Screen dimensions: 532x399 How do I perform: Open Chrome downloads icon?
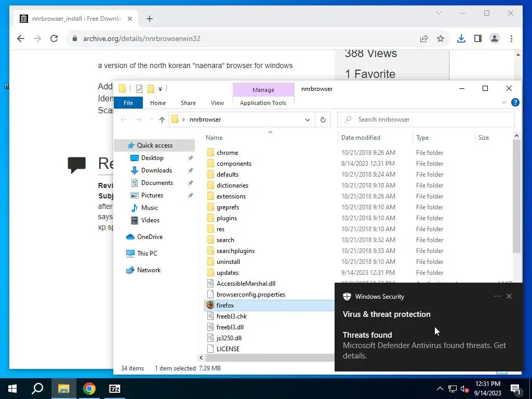(x=461, y=38)
